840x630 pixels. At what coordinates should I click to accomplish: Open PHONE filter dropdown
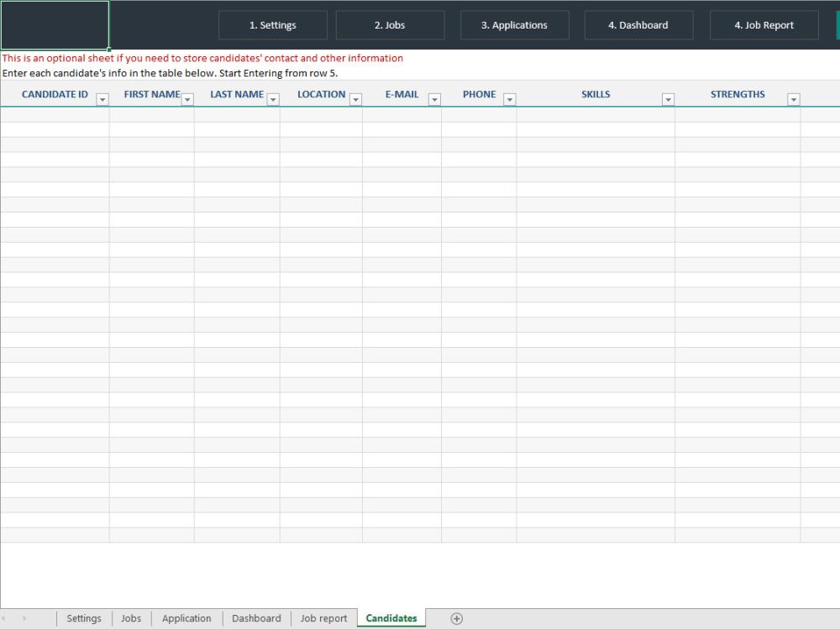pos(509,99)
